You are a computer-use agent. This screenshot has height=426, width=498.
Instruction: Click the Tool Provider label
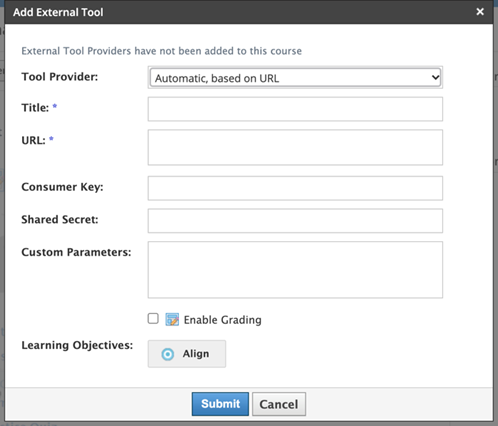pos(60,77)
